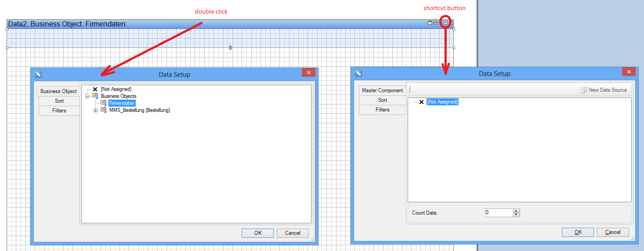
Task: Select the Data2 Business Object Firmendaten band header
Action: pyautogui.click(x=230, y=24)
